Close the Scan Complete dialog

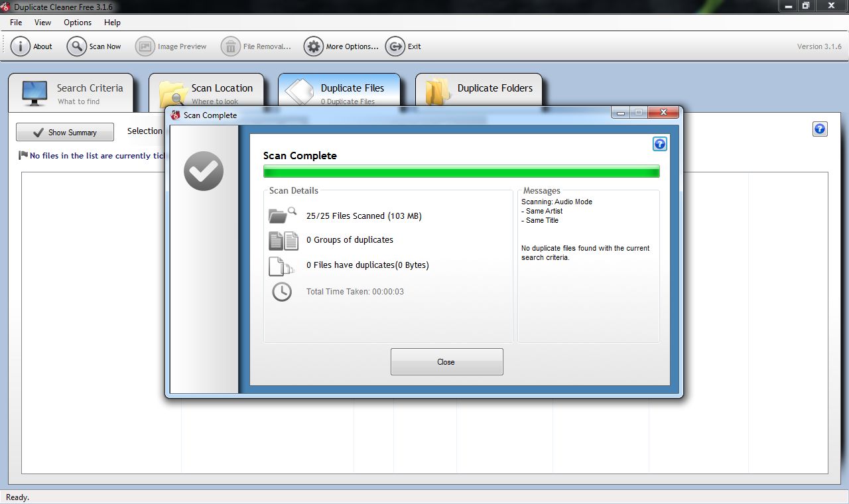446,362
